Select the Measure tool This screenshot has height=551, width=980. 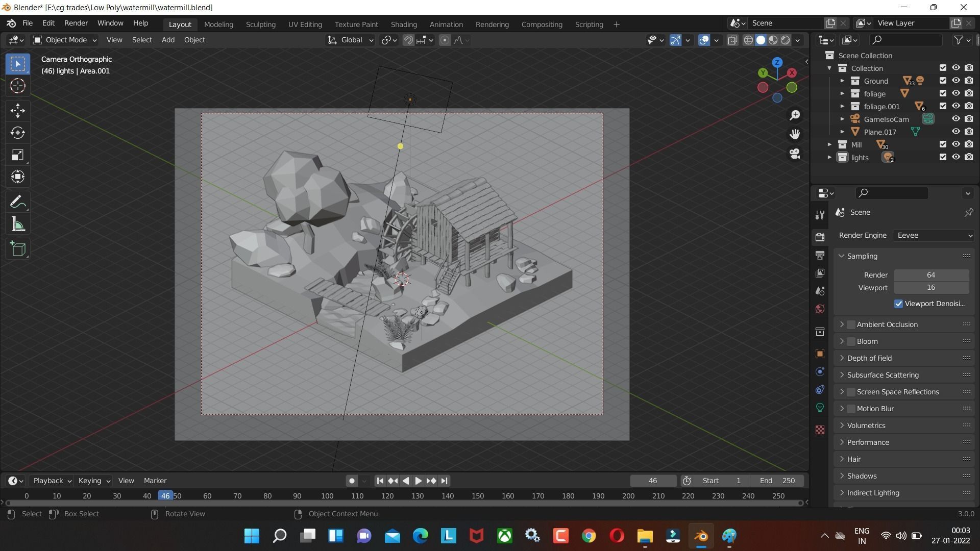18,225
